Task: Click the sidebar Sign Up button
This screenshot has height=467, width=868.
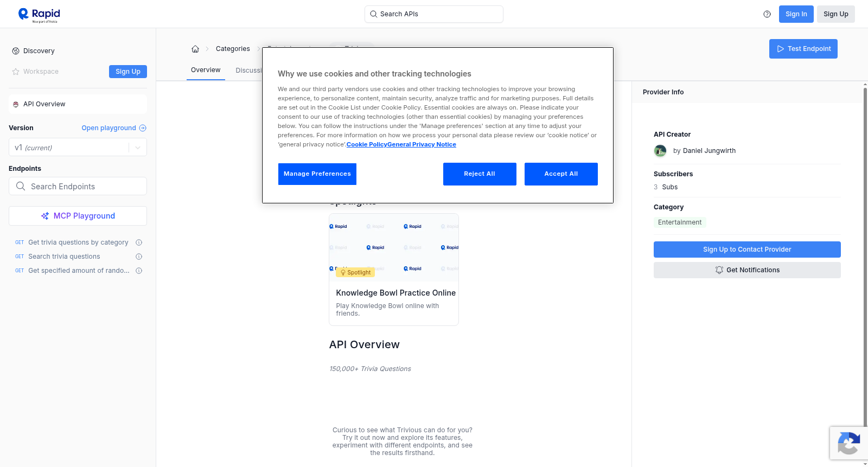Action: point(128,72)
